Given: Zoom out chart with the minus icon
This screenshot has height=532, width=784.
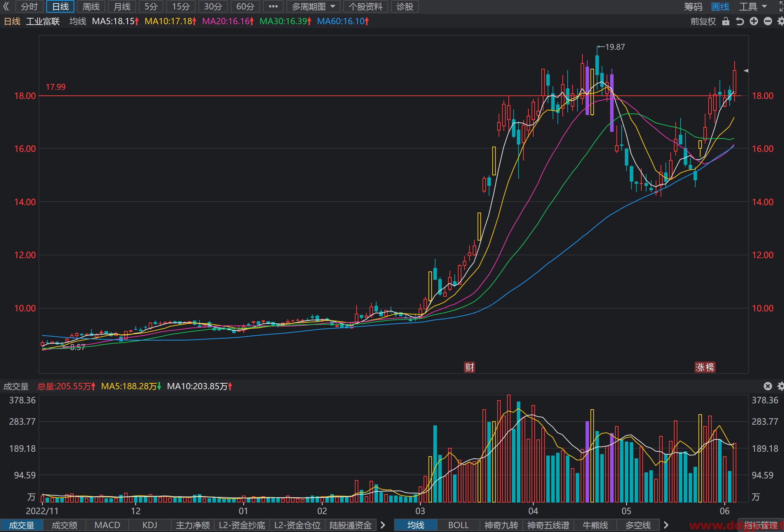Looking at the screenshot, I should [x=768, y=21].
